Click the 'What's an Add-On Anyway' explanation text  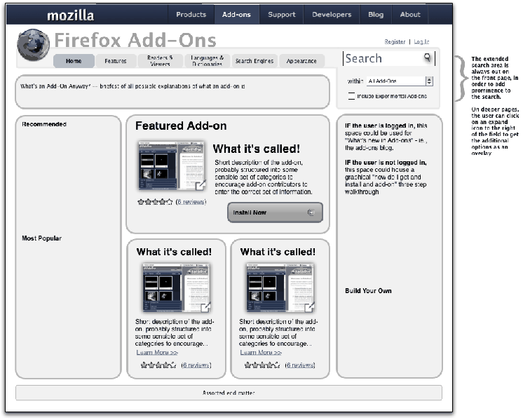[133, 86]
